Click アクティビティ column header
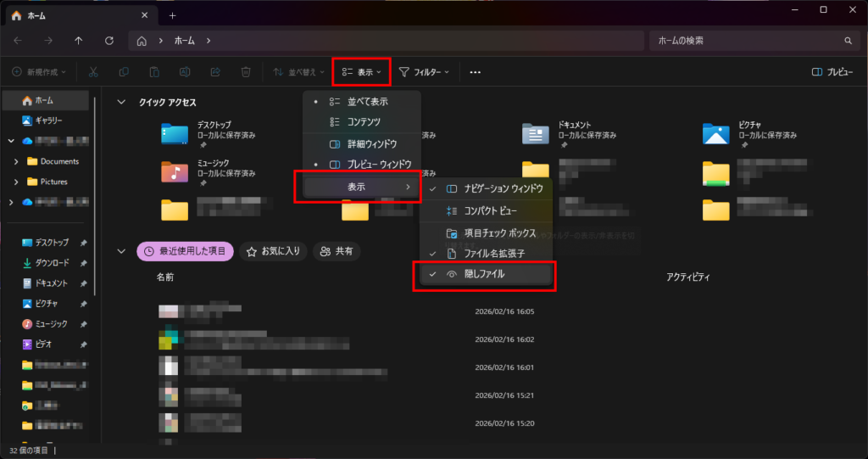Screen dimensions: 868x459 tap(688, 277)
